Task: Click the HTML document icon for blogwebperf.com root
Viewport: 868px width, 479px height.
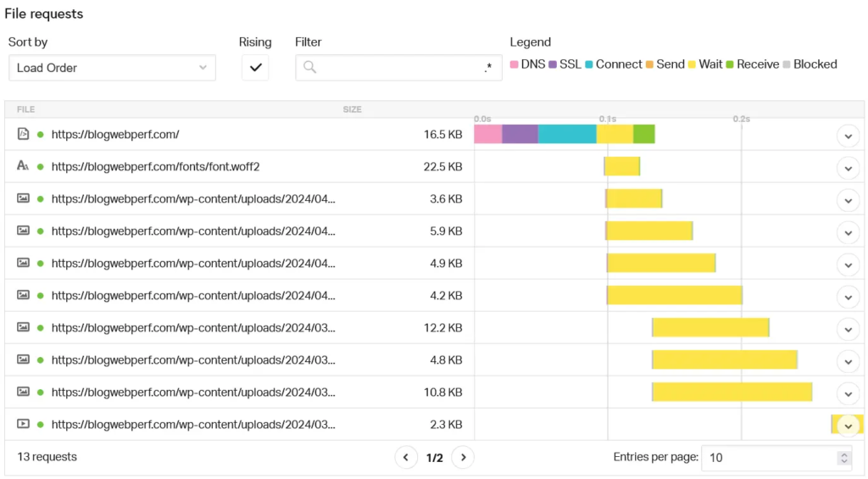Action: (23, 134)
